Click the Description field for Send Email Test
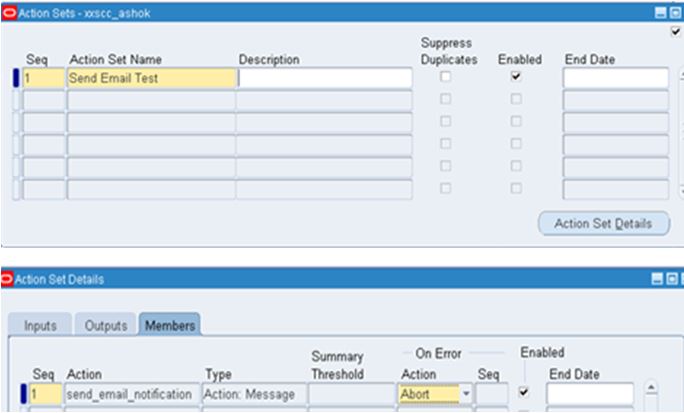Screen dimensions: 684x413 (x=325, y=78)
